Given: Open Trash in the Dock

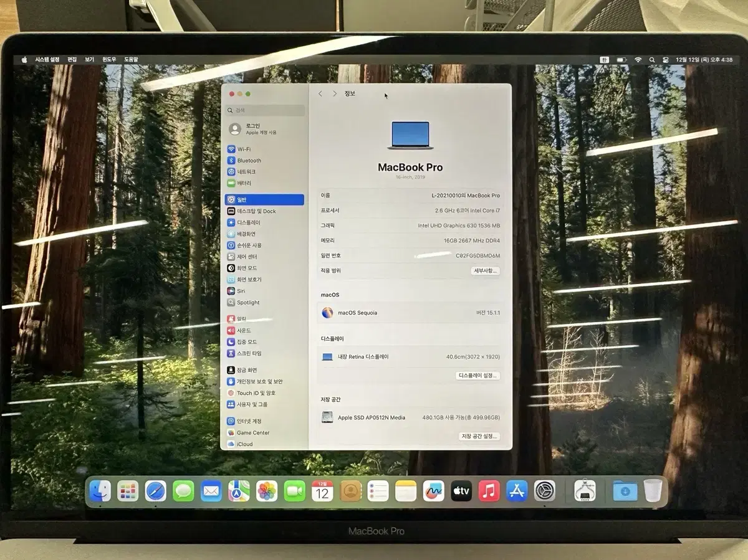Looking at the screenshot, I should (x=653, y=491).
